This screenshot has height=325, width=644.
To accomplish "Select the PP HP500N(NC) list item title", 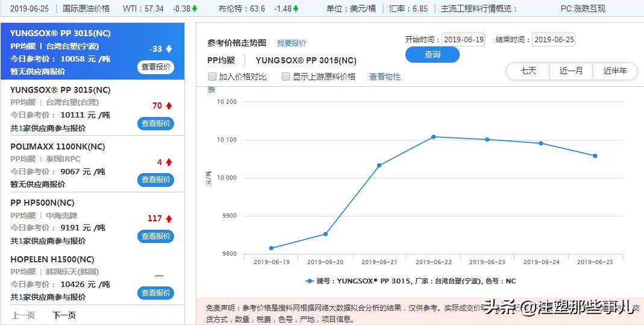I will point(42,203).
